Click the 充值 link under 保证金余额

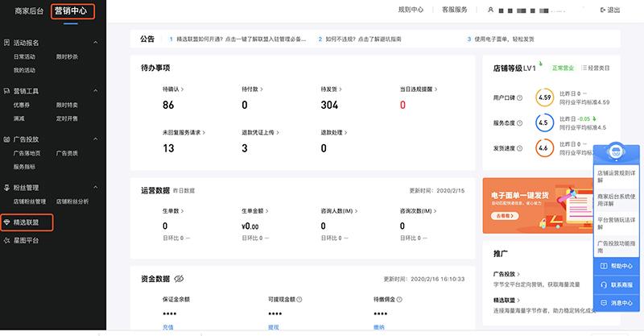(x=167, y=327)
